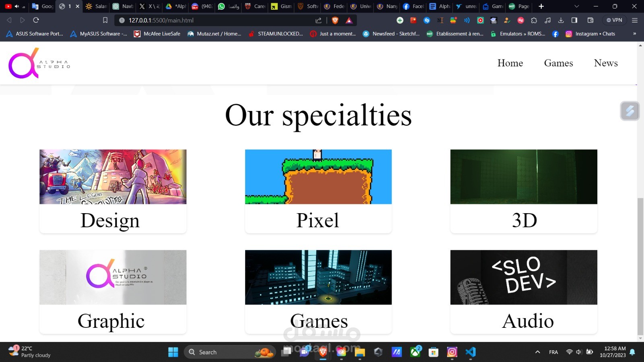This screenshot has width=644, height=362.
Task: Open Instagram from the taskbar
Action: pyautogui.click(x=452, y=352)
